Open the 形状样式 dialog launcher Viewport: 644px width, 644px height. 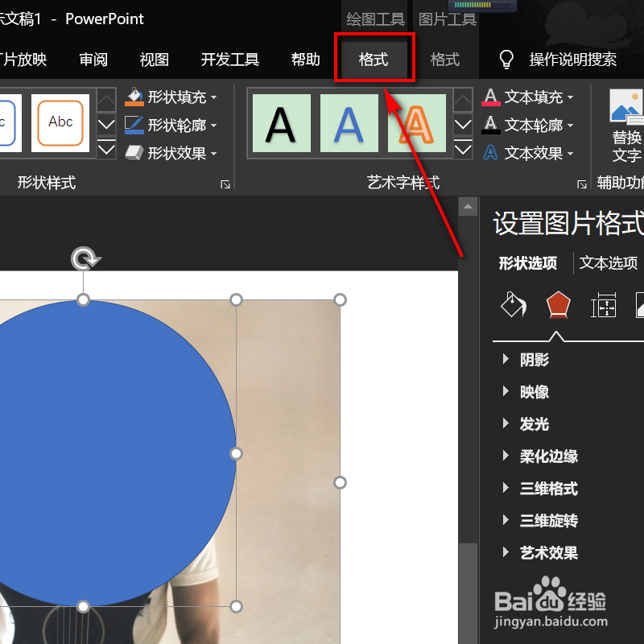pos(225,184)
